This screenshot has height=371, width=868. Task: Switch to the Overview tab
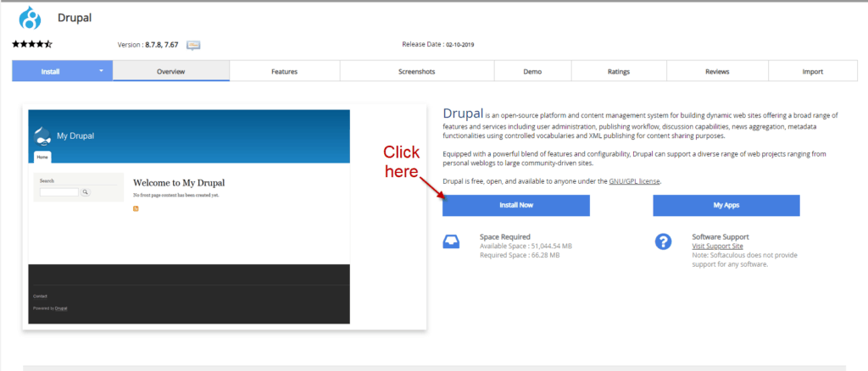pos(171,71)
